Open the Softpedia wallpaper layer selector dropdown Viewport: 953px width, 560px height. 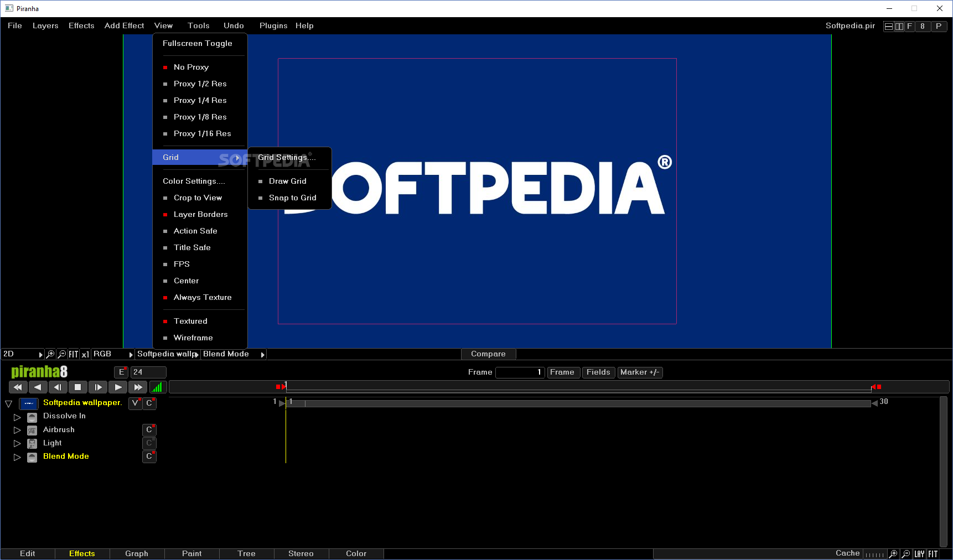pyautogui.click(x=168, y=354)
